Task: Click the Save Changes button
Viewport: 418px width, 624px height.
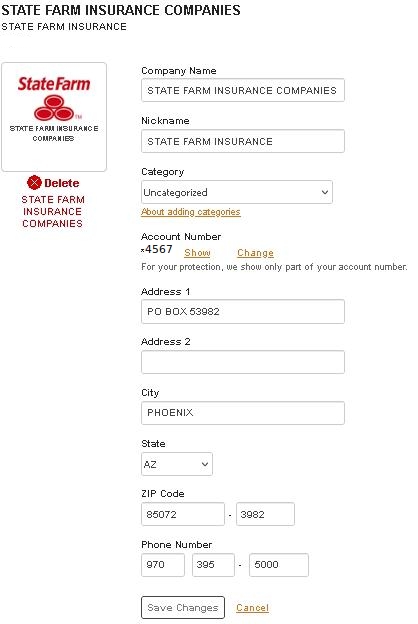Action: coord(183,607)
